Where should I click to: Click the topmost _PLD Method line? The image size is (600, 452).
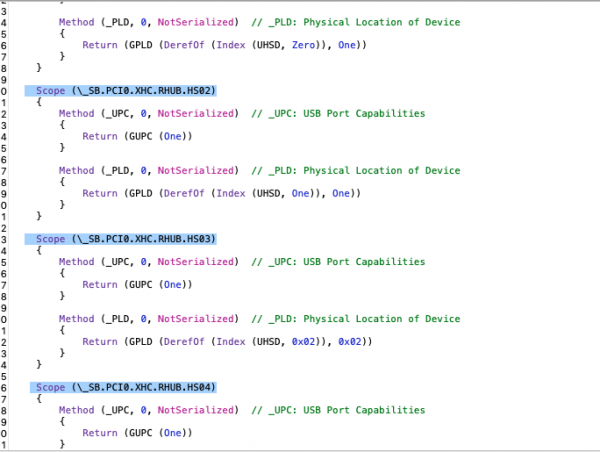[x=259, y=22]
